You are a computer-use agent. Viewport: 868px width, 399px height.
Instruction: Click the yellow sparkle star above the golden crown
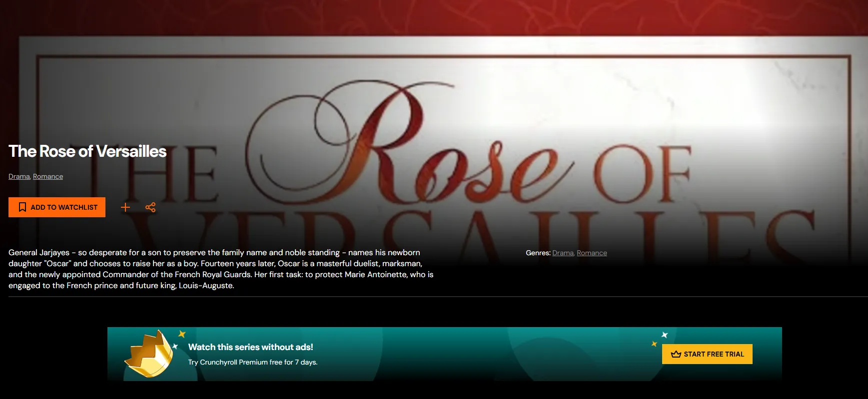182,334
